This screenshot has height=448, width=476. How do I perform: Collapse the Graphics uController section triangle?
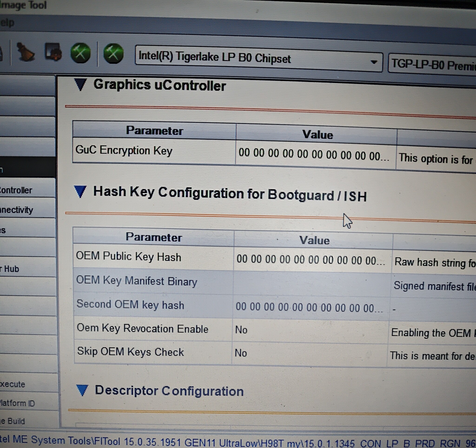(80, 85)
